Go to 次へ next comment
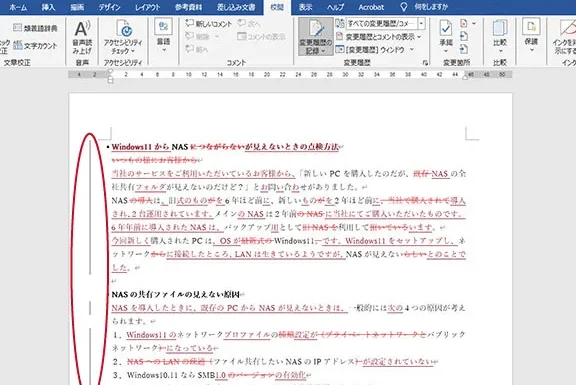The height and width of the screenshot is (385, 576). tap(249, 24)
